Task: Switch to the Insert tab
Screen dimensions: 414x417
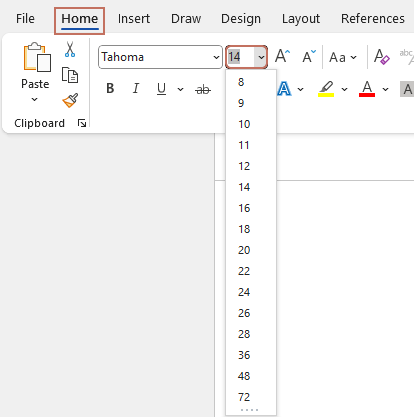Action: [134, 19]
